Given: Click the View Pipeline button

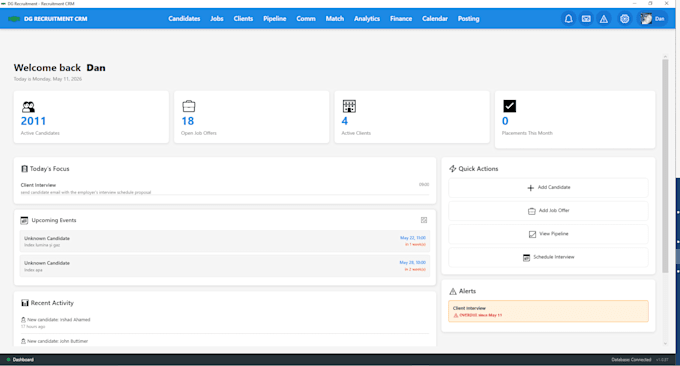Looking at the screenshot, I should click(x=548, y=234).
